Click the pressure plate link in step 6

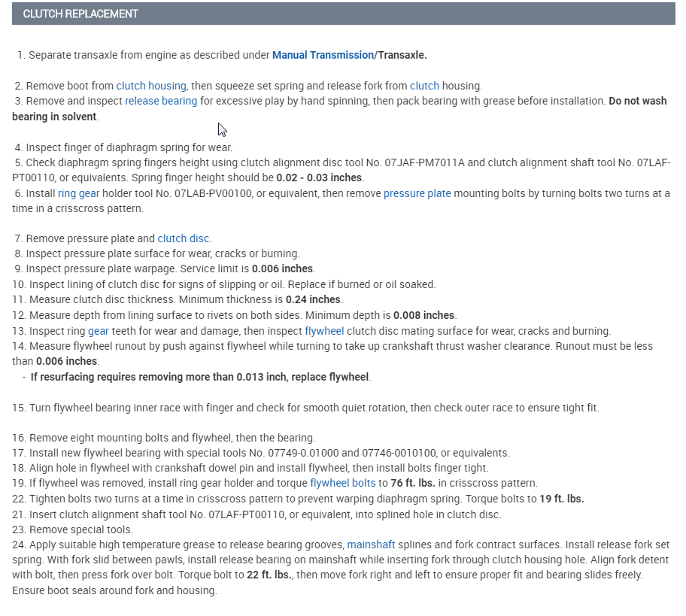417,193
